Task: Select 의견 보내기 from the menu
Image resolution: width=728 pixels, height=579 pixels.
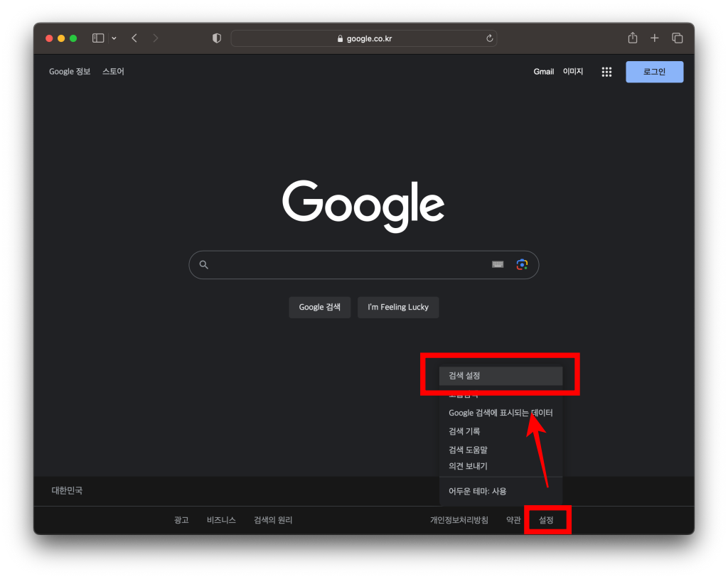Action: [500, 466]
